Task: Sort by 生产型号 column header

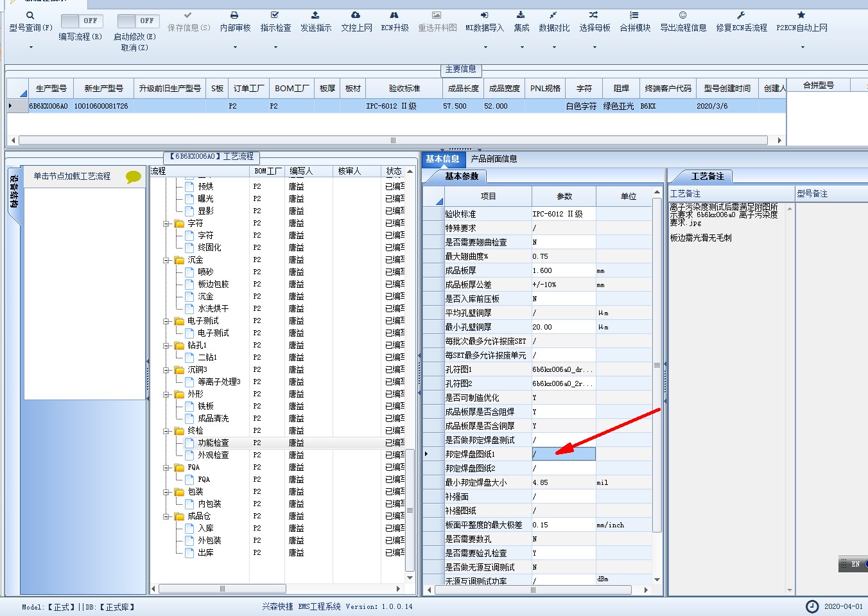Action: [51, 88]
